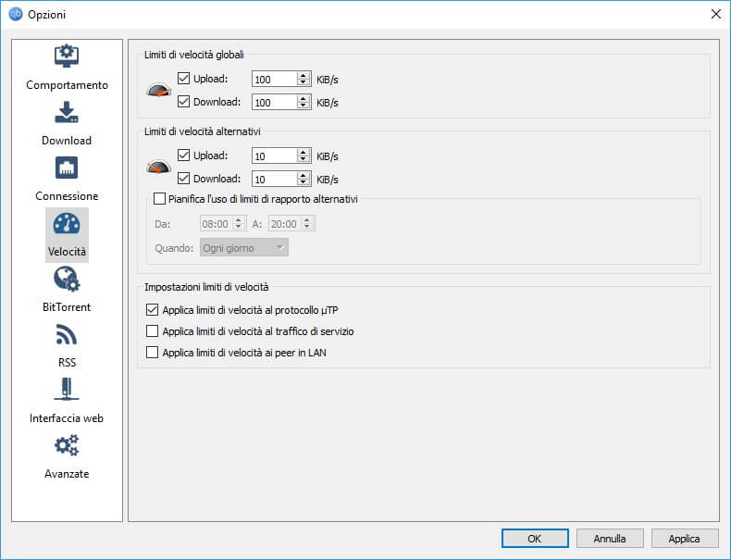Screen dimensions: 731x560
Task: Open the Interfaccia web icon
Action: (x=67, y=390)
